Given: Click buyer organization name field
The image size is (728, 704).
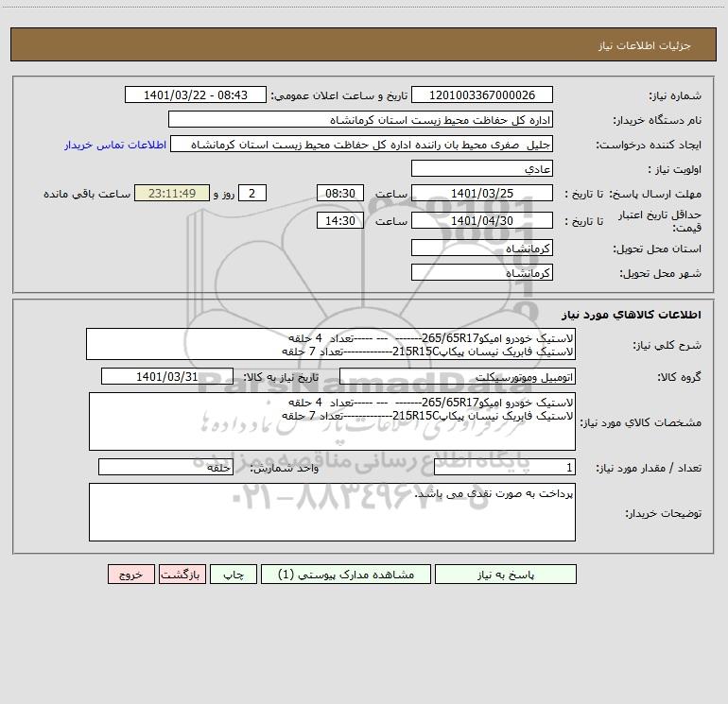Looking at the screenshot, I should [360, 119].
